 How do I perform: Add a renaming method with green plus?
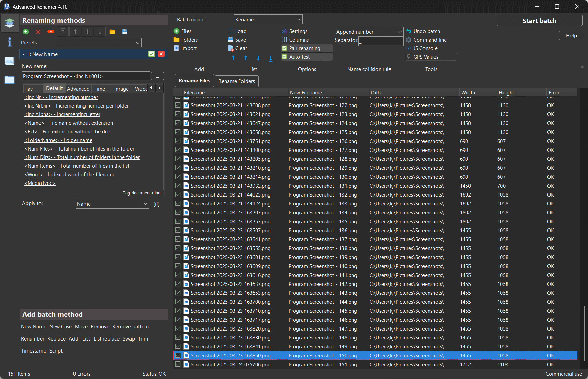click(x=26, y=32)
